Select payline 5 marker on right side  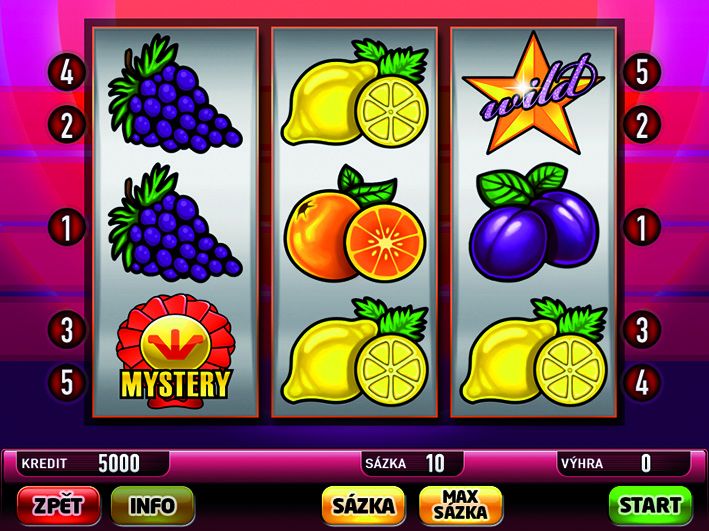(642, 72)
